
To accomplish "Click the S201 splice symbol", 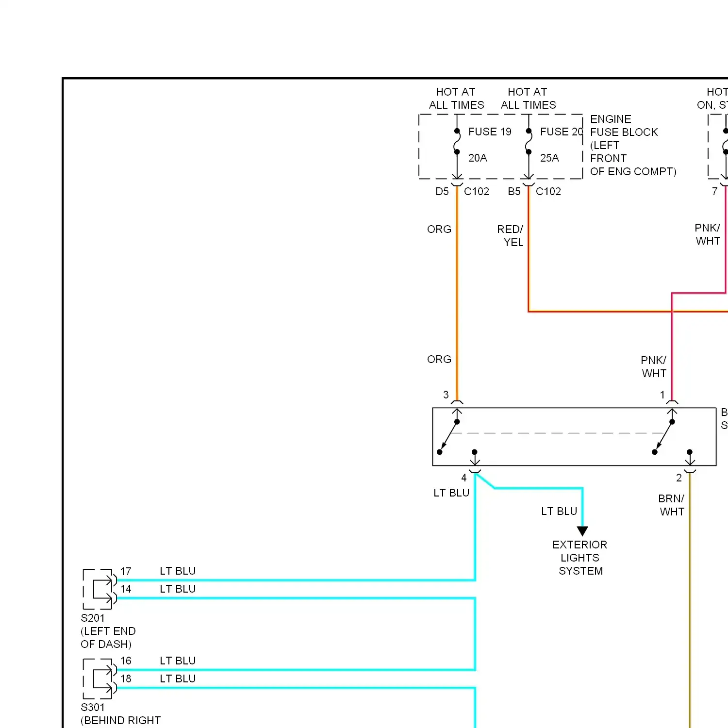I will [100, 589].
